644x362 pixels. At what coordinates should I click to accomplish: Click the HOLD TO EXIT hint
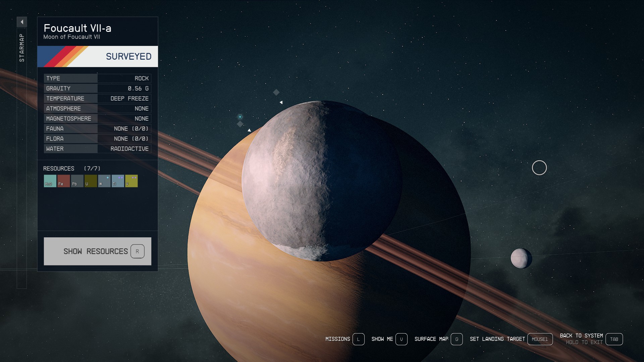pyautogui.click(x=584, y=343)
